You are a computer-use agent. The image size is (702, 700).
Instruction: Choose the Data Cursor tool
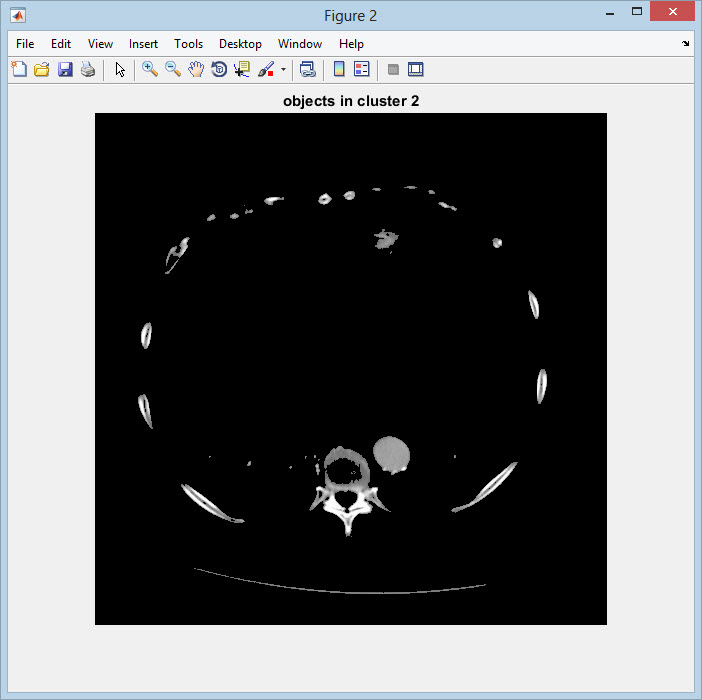click(242, 69)
